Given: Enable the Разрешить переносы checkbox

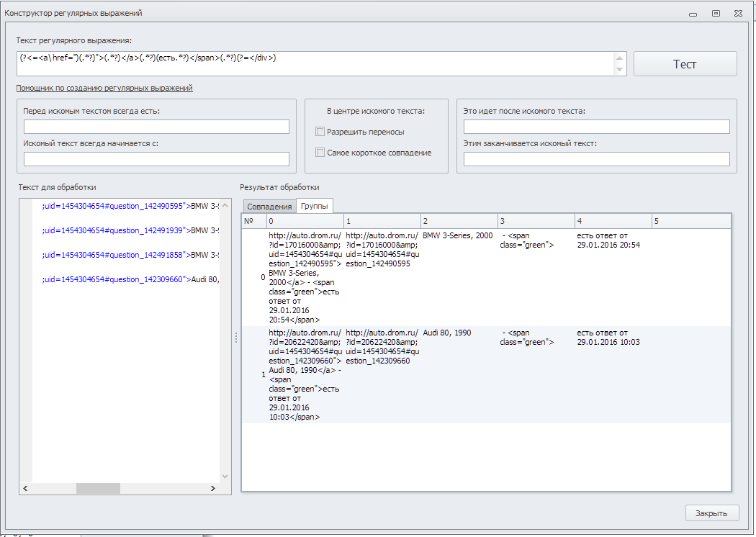Looking at the screenshot, I should pos(320,132).
